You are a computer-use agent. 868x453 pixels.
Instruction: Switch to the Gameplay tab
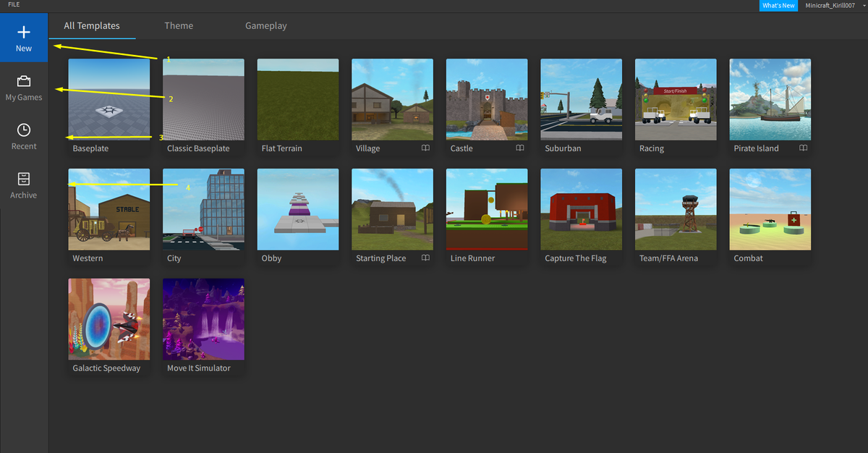(266, 25)
